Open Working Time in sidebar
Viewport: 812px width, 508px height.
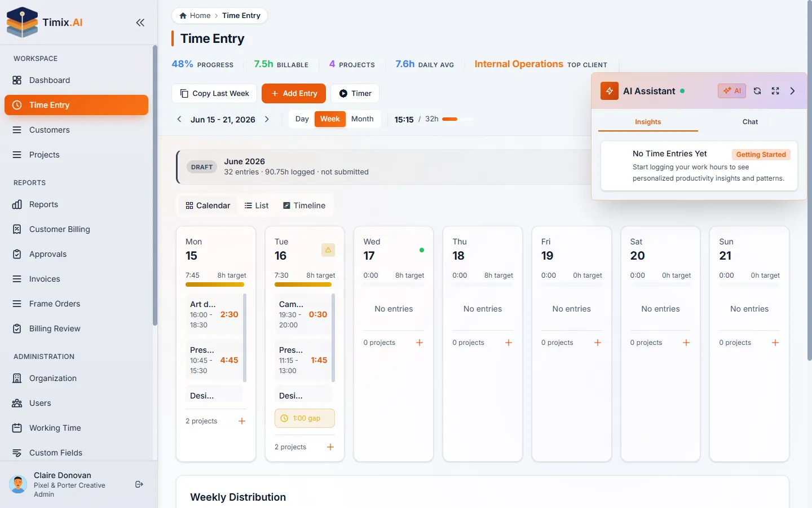76,428
